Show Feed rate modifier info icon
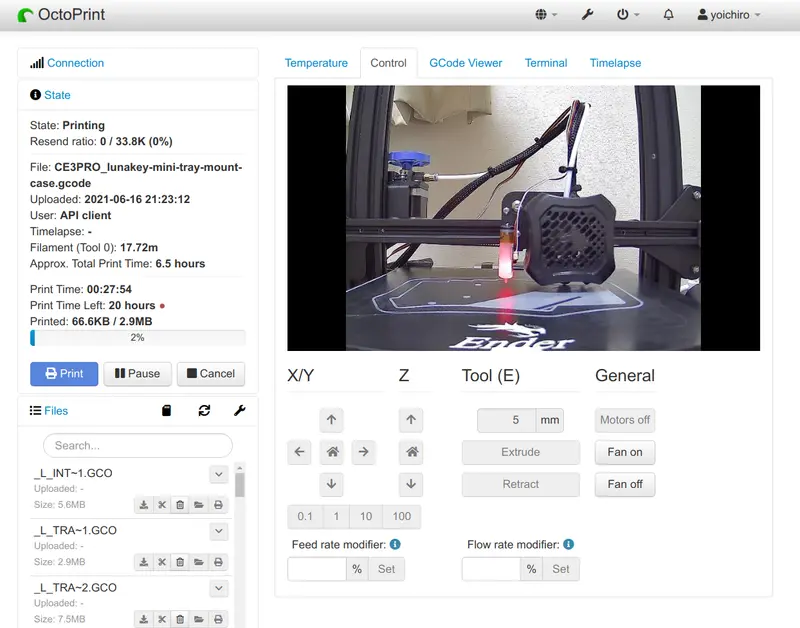The image size is (800, 628). [x=395, y=544]
